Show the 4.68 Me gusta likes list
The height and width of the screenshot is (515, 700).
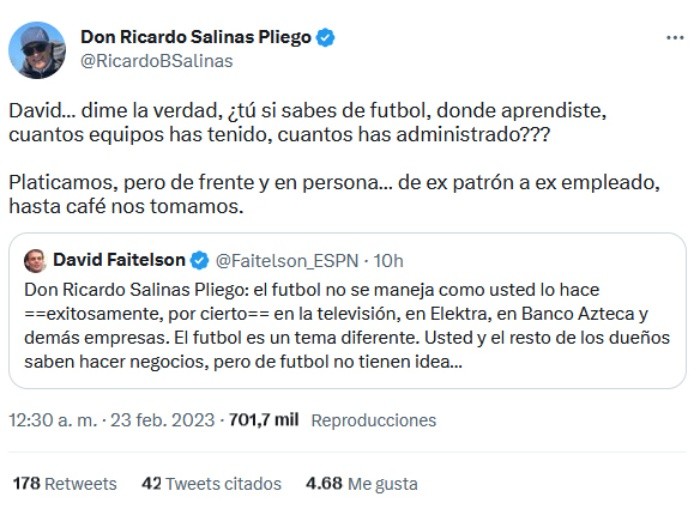pyautogui.click(x=361, y=483)
